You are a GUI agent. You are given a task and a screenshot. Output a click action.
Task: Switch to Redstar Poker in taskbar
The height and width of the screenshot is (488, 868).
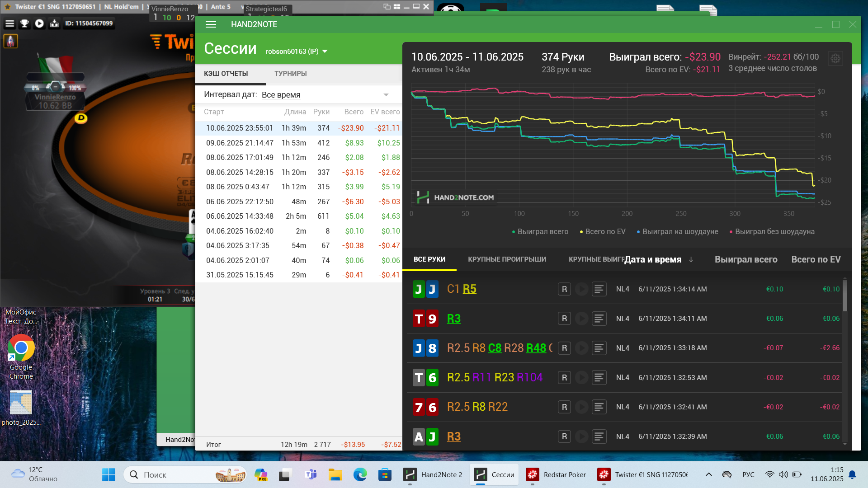pos(556,474)
